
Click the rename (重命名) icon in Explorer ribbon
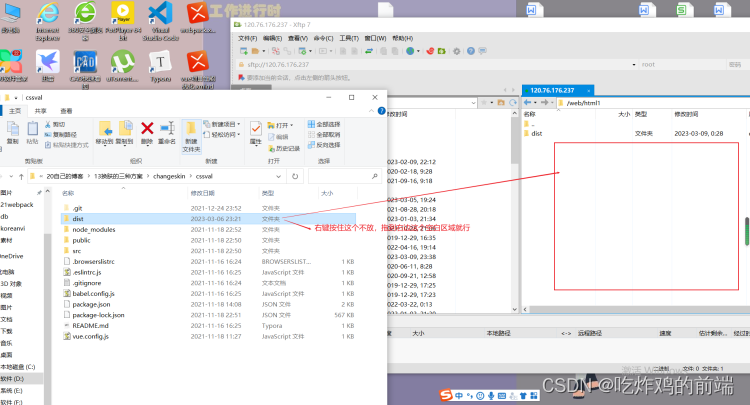[167, 128]
